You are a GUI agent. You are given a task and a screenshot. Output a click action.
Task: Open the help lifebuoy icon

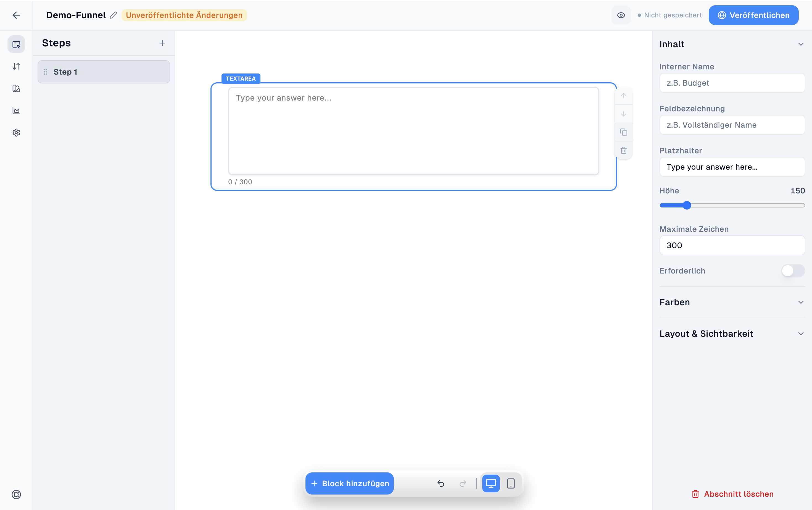(x=16, y=495)
